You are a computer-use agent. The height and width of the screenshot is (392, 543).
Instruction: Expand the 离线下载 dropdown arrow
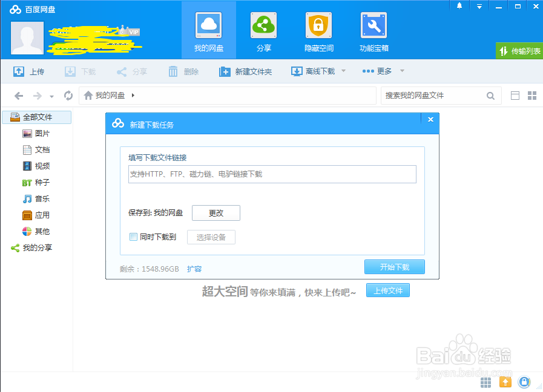click(x=343, y=71)
